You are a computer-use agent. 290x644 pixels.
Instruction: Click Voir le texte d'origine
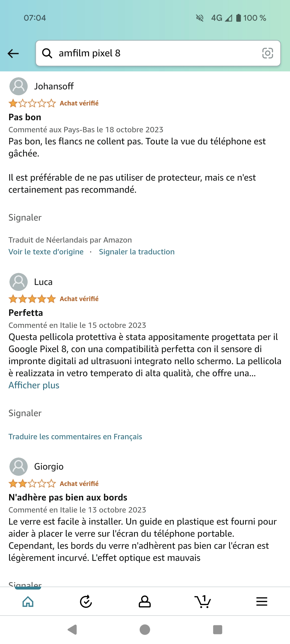click(46, 252)
